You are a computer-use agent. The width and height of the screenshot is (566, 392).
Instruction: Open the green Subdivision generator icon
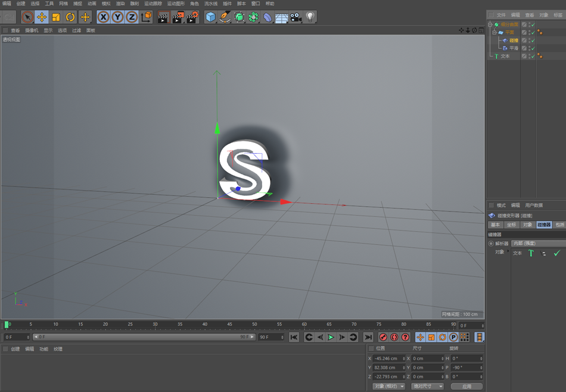239,17
